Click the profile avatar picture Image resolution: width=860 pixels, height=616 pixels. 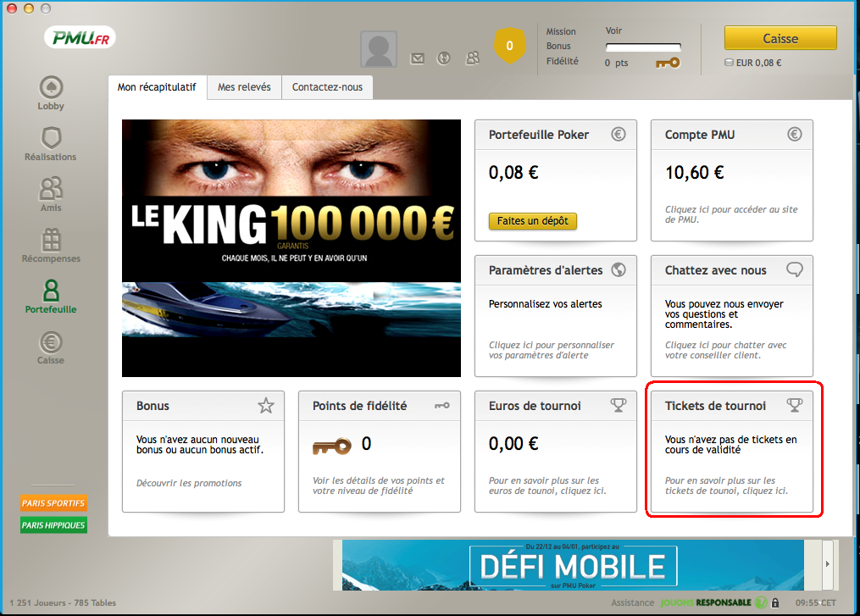379,49
